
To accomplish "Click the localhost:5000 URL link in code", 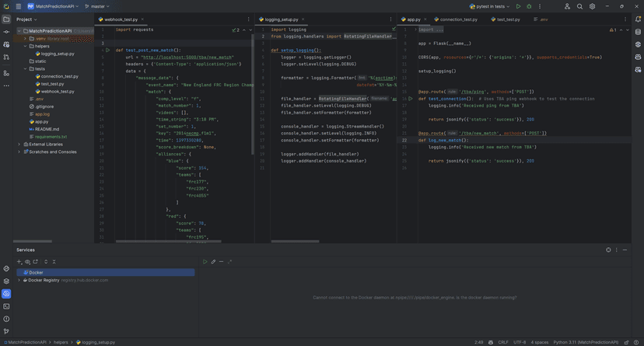I will (x=187, y=57).
